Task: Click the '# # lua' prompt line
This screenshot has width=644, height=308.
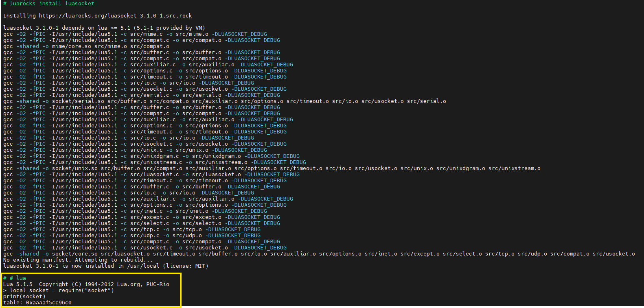Action: pos(15,278)
